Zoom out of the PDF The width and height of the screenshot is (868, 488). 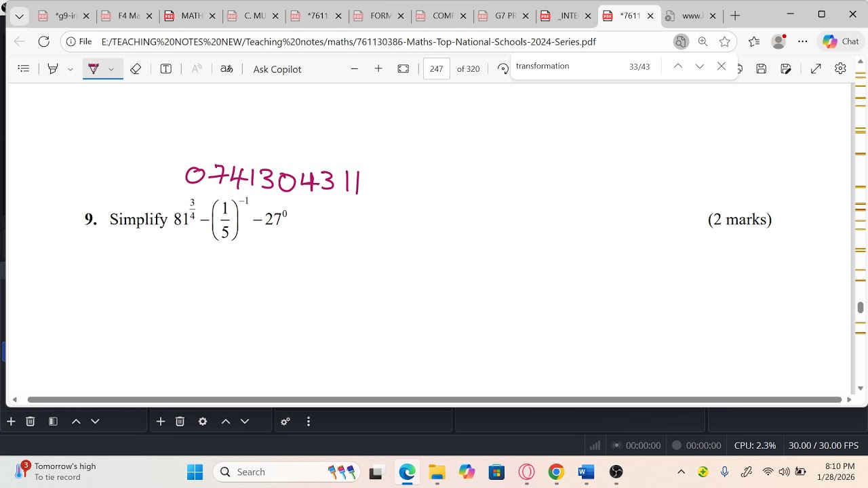pyautogui.click(x=354, y=68)
